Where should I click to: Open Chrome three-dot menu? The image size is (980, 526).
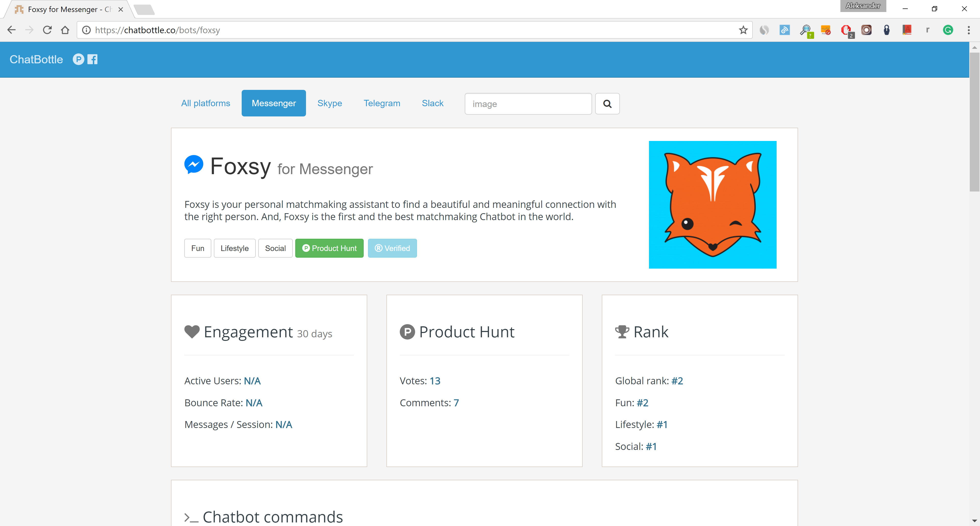(x=968, y=30)
